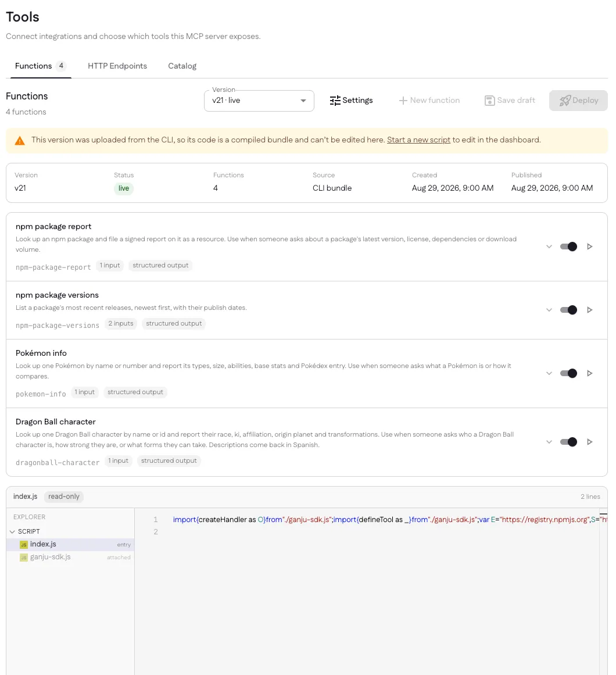Click the index.js JS file icon
This screenshot has width=616, height=675.
pos(24,545)
